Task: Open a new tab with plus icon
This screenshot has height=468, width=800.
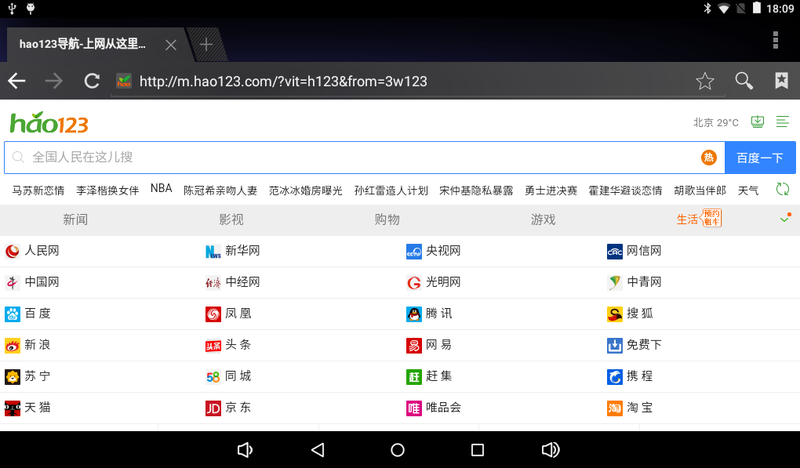Action: 206,44
